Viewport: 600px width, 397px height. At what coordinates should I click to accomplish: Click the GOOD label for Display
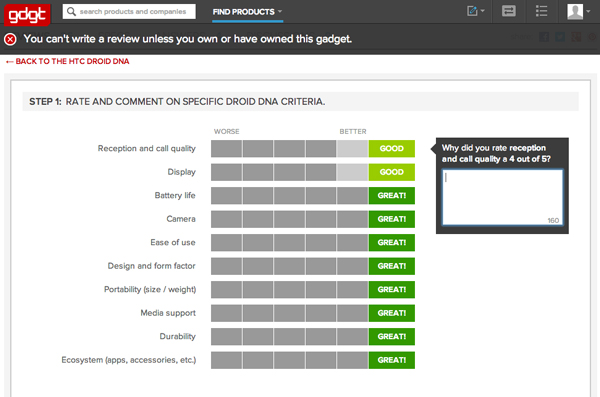click(x=391, y=172)
